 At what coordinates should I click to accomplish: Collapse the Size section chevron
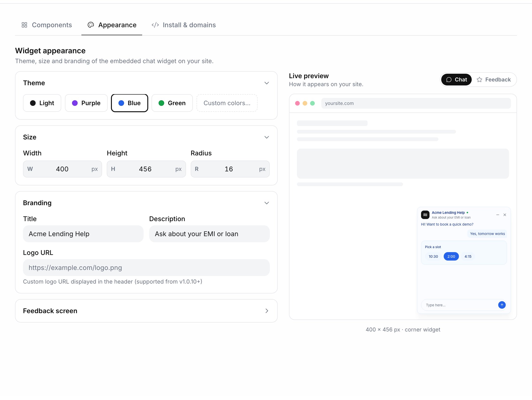(266, 137)
